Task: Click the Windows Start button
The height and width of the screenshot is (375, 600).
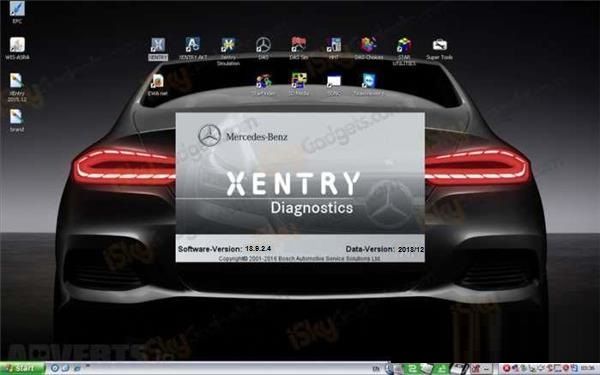Action: coord(22,368)
